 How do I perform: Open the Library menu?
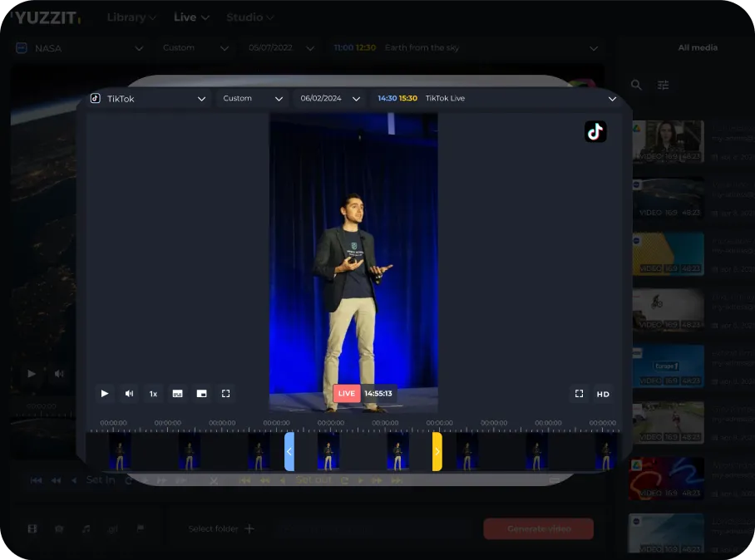(x=131, y=17)
